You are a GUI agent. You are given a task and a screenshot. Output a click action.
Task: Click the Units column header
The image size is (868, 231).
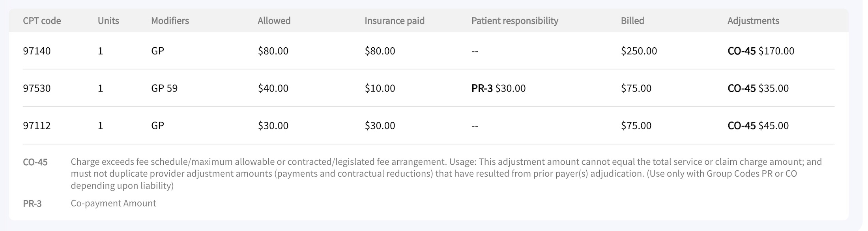(108, 20)
